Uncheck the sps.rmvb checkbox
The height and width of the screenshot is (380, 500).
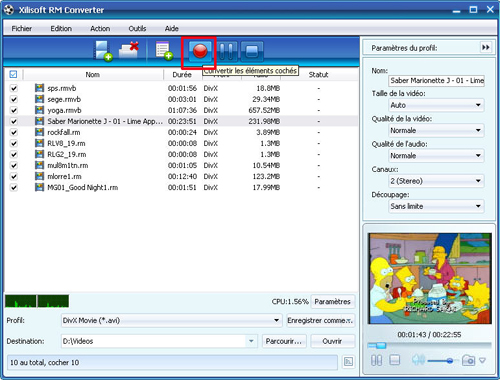tap(14, 88)
